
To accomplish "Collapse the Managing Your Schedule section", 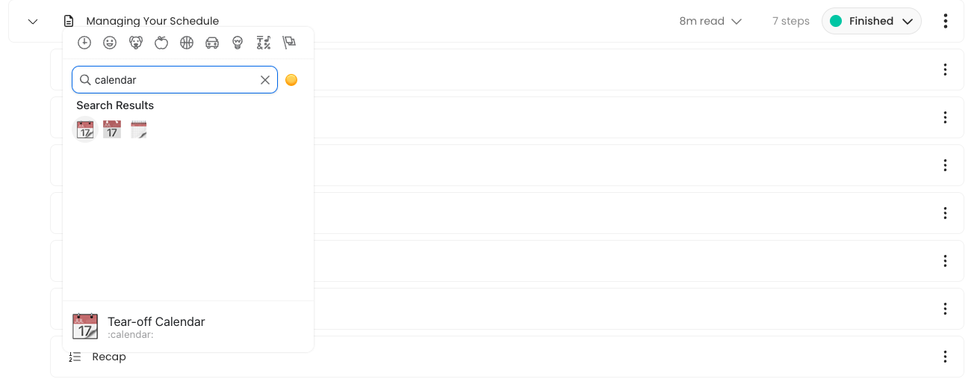I will click(x=33, y=22).
